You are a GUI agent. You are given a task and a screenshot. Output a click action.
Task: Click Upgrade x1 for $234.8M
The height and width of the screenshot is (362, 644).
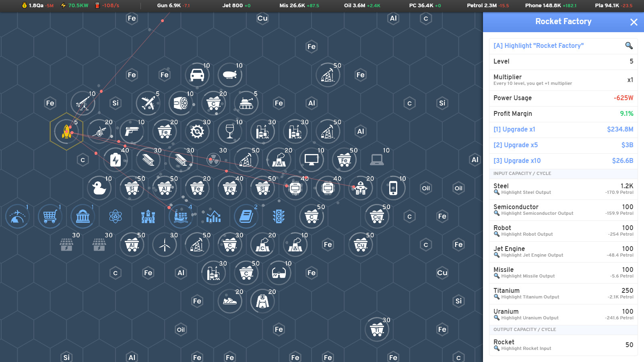pyautogui.click(x=563, y=130)
